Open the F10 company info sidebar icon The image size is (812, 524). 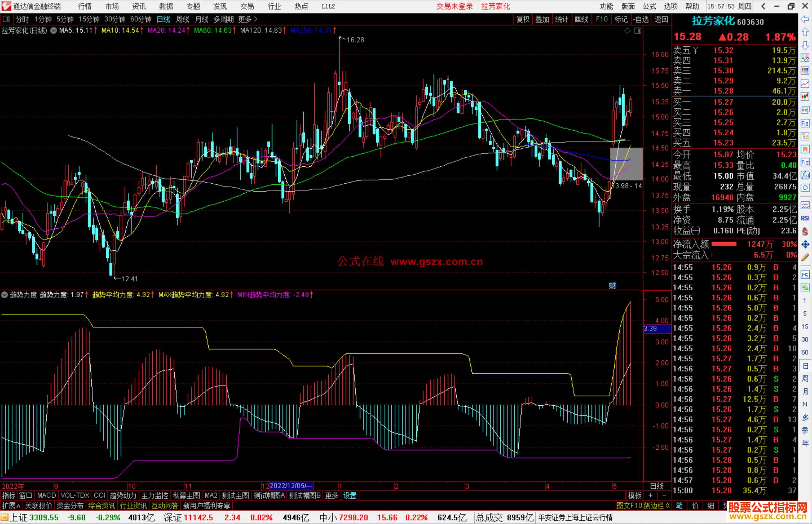pyautogui.click(x=805, y=123)
